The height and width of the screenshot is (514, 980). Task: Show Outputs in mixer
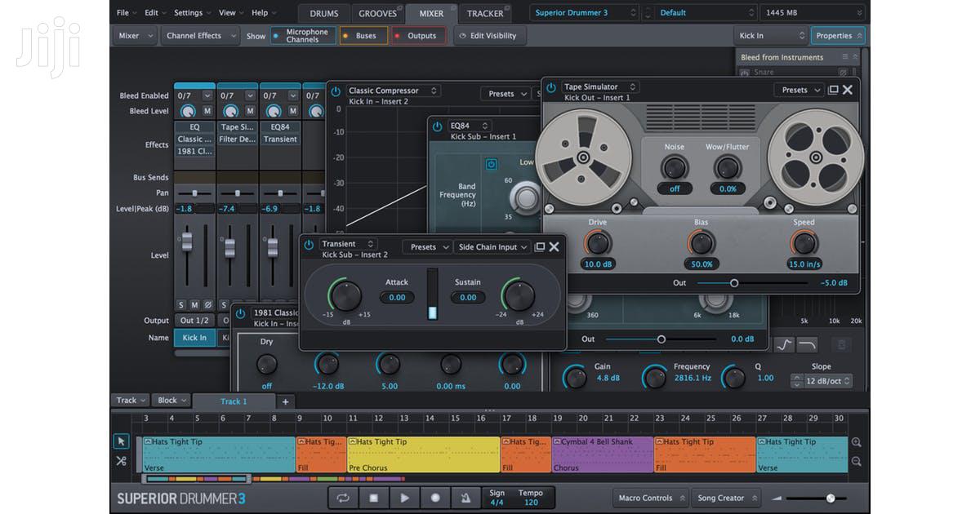(418, 36)
